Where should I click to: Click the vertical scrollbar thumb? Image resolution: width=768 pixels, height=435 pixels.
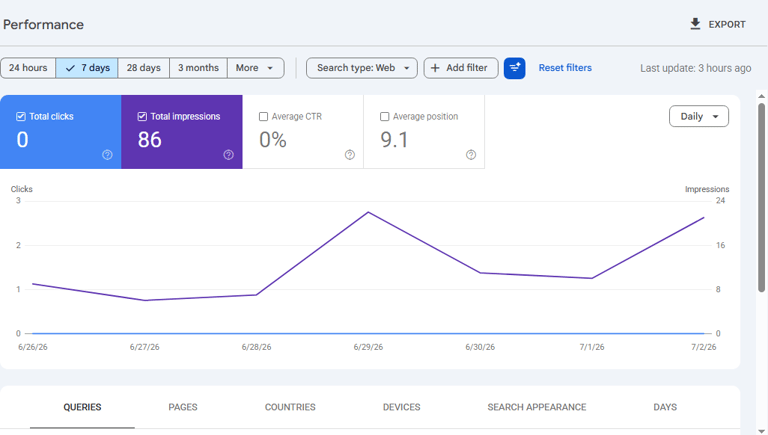[x=761, y=197]
